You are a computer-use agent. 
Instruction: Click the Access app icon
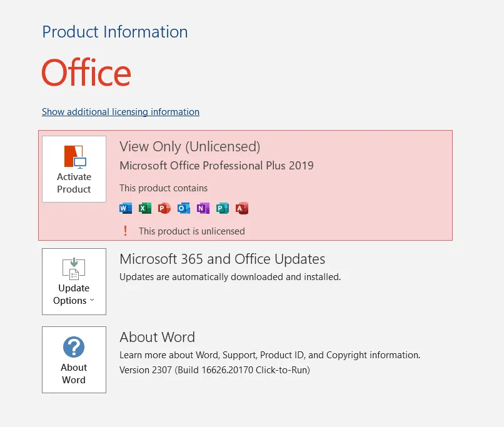(x=242, y=208)
